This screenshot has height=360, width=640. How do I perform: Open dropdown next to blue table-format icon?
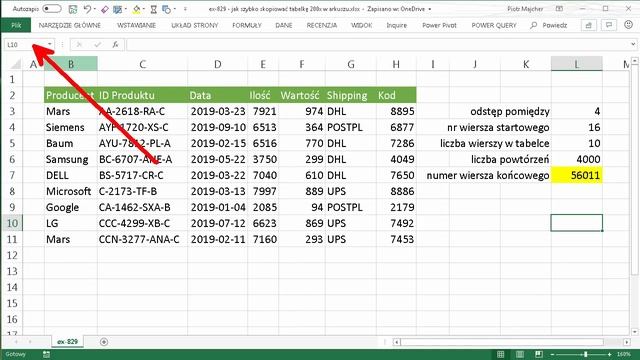pyautogui.click(x=126, y=9)
